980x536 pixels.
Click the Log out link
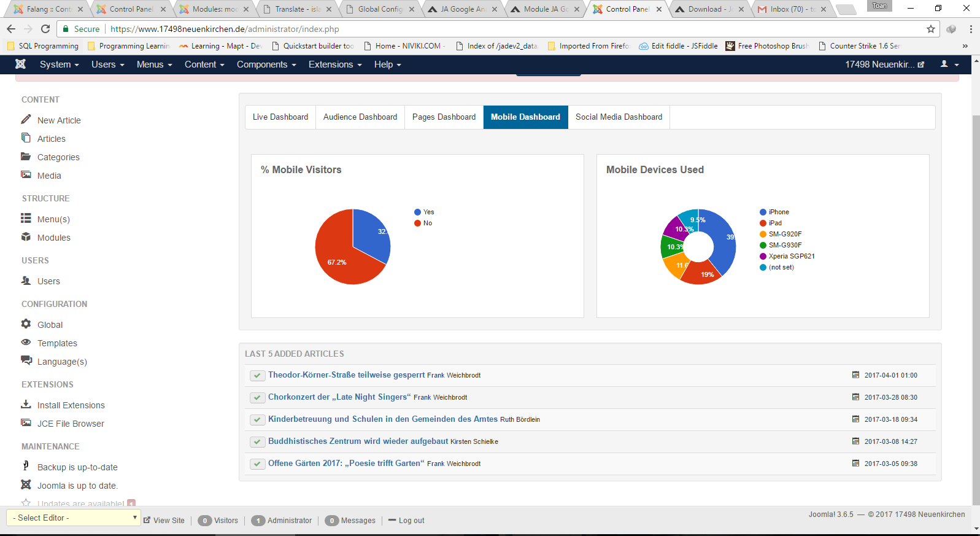[x=406, y=520]
